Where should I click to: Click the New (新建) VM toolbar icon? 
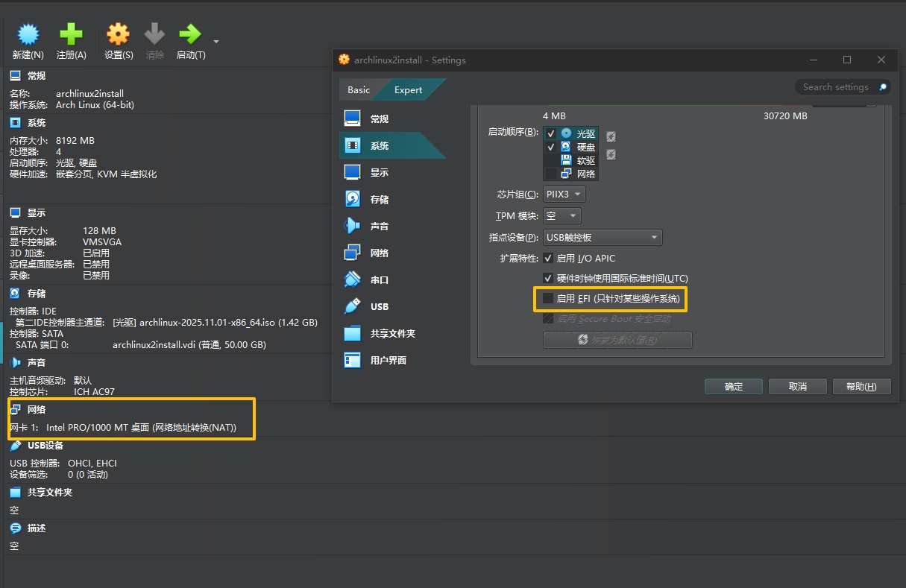click(28, 34)
